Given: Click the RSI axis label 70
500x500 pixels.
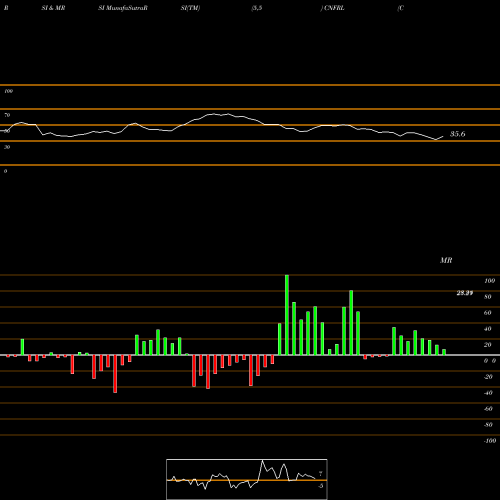Looking at the screenshot, I should point(7,115).
